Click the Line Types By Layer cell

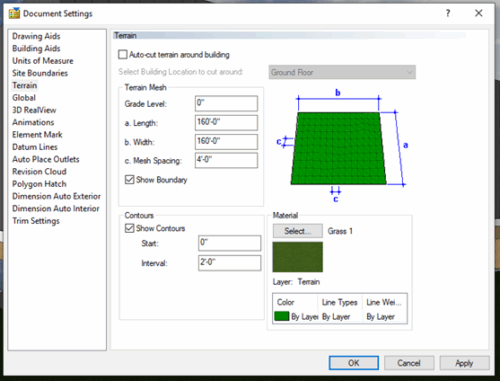336,317
